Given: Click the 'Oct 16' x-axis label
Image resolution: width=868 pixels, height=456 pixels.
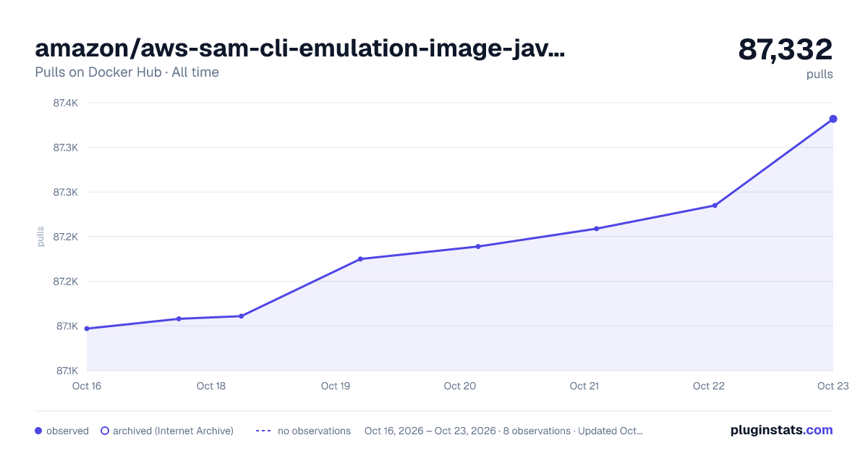Looking at the screenshot, I should pyautogui.click(x=87, y=386).
